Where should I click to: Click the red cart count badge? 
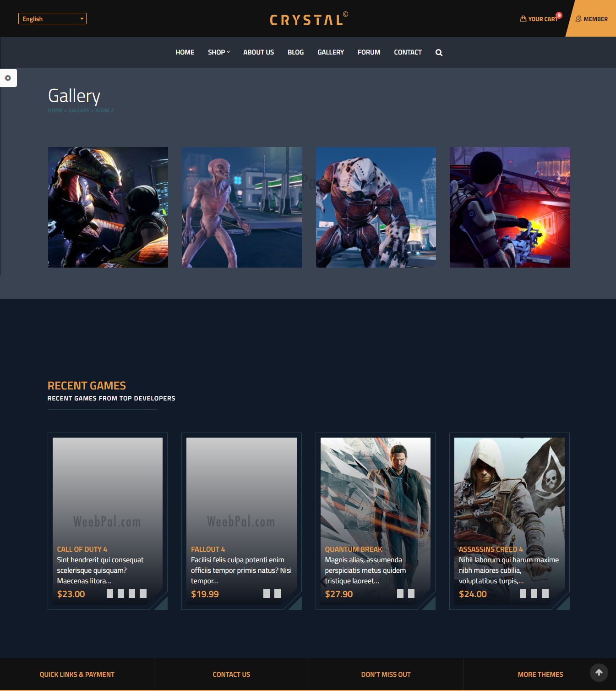coord(559,15)
